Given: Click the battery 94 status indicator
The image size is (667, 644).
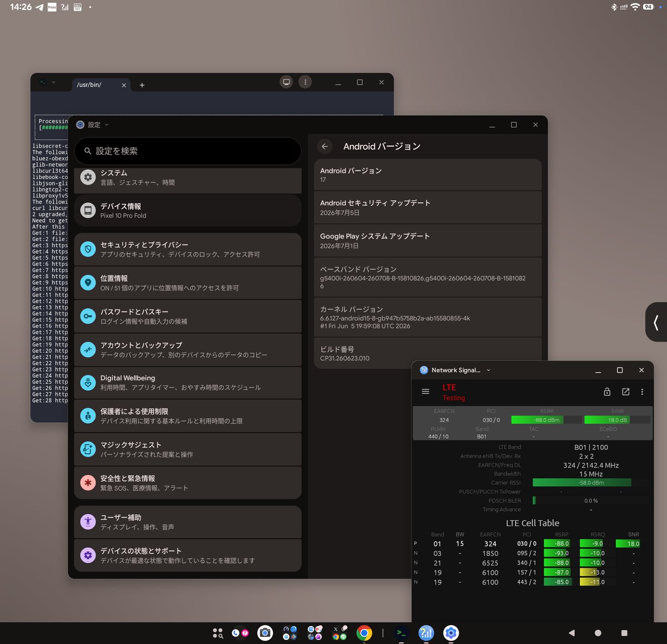Looking at the screenshot, I should coord(649,7).
